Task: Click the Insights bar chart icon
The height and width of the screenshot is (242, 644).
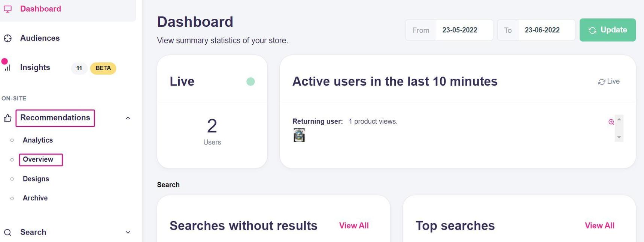Action: [7, 68]
